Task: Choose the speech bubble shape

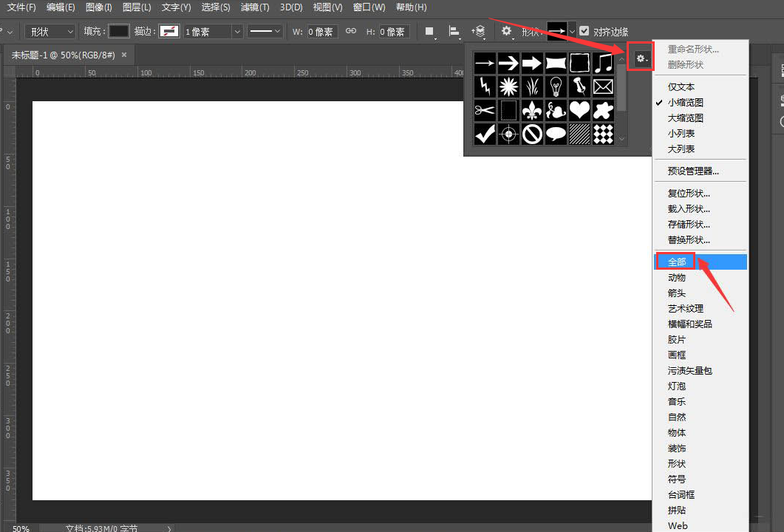Action: pos(556,134)
